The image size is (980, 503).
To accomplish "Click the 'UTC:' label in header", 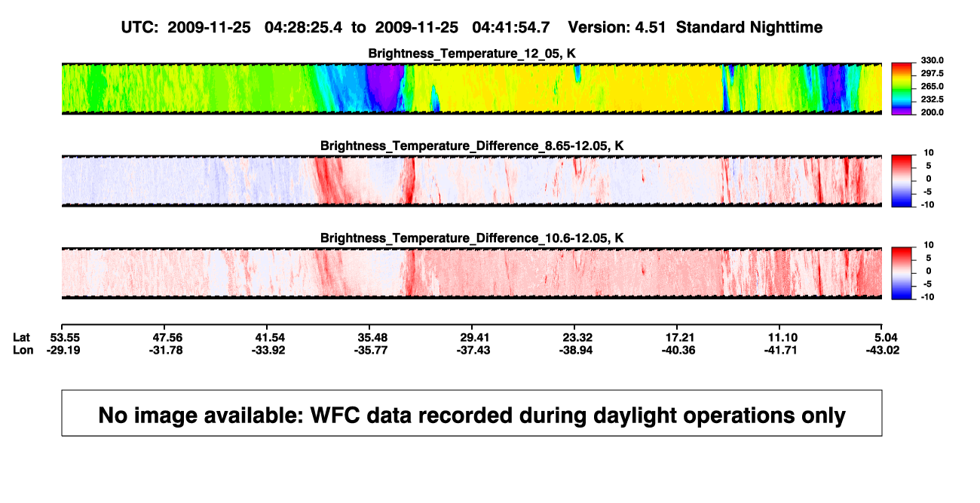I will pyautogui.click(x=139, y=27).
